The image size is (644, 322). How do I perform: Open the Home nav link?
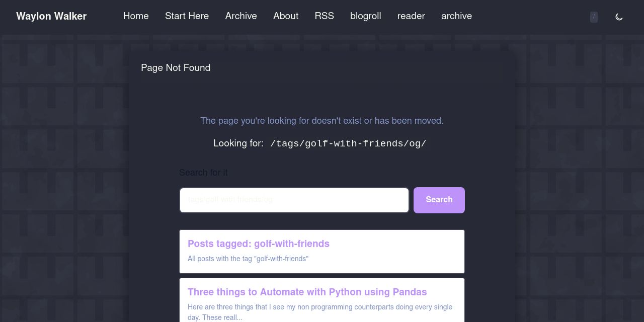(x=136, y=16)
